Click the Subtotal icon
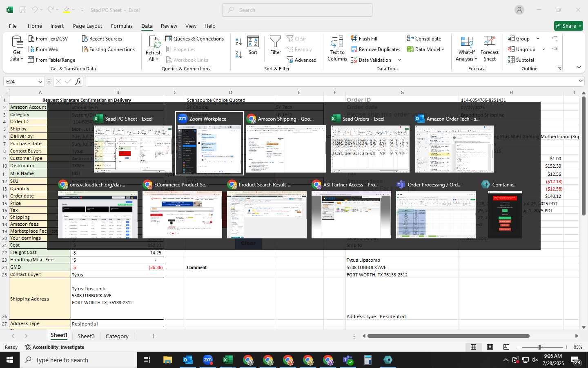The height and width of the screenshot is (368, 588). 511,60
